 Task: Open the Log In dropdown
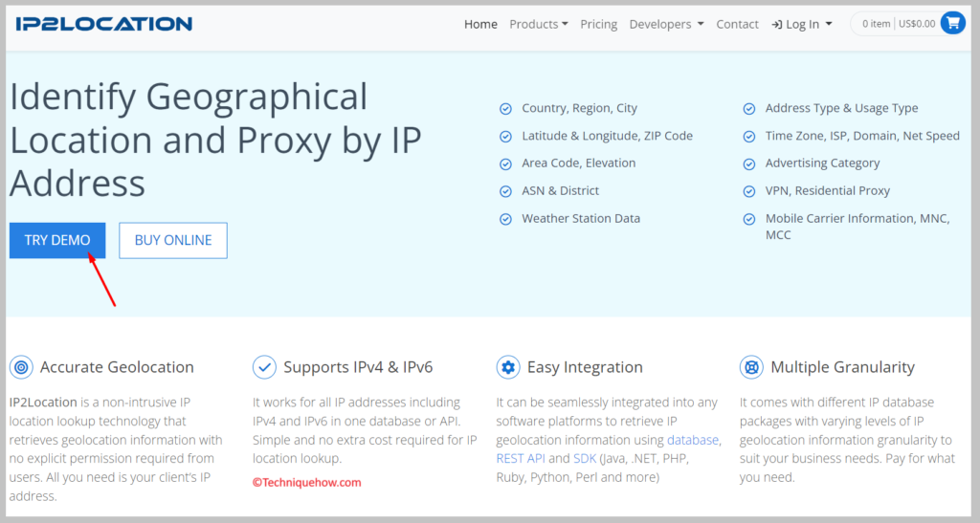tap(802, 24)
